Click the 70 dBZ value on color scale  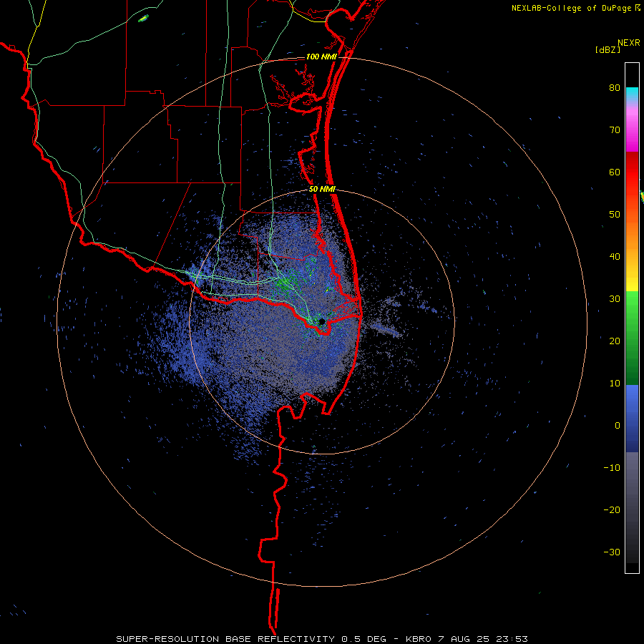tap(615, 130)
